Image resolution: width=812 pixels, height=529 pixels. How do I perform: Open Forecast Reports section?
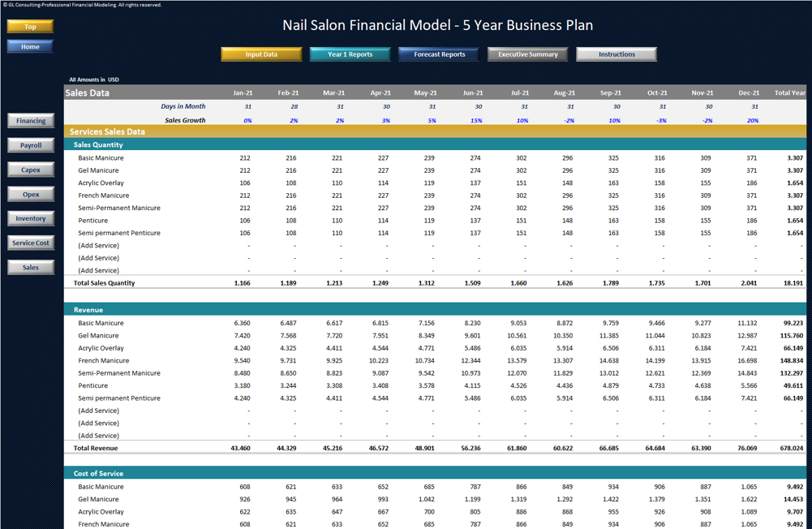coord(439,54)
